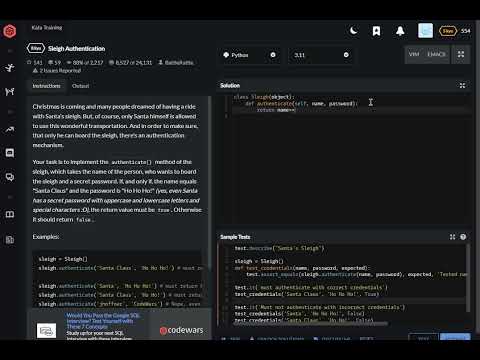This screenshot has width=480, height=360.
Task: Click inside the Sample Tests code editor
Action: click(343, 283)
